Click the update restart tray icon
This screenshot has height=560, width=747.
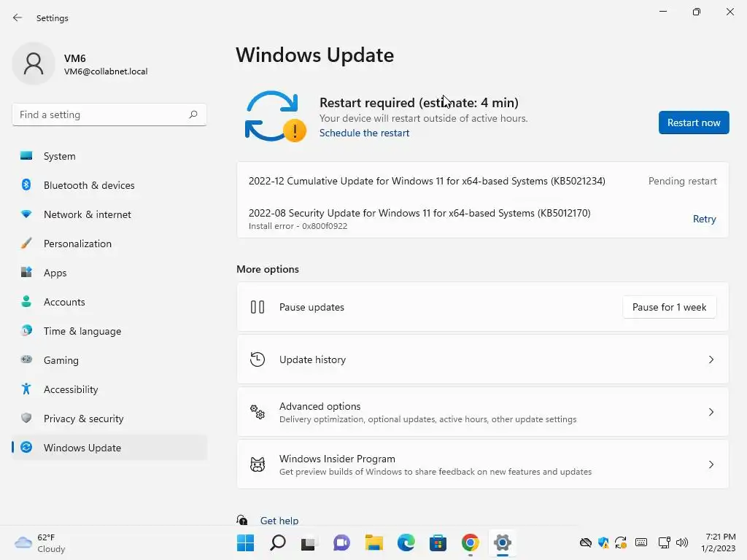[x=621, y=542]
